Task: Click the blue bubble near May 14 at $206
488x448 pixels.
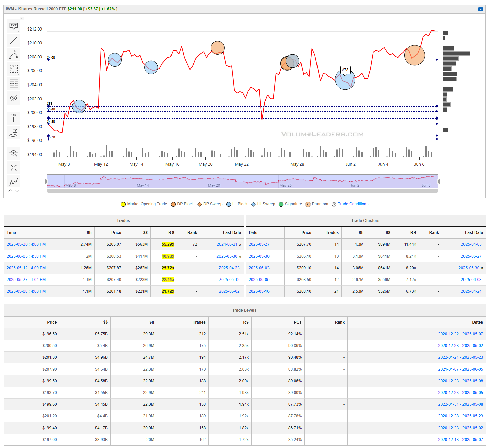Action: pyautogui.click(x=151, y=67)
